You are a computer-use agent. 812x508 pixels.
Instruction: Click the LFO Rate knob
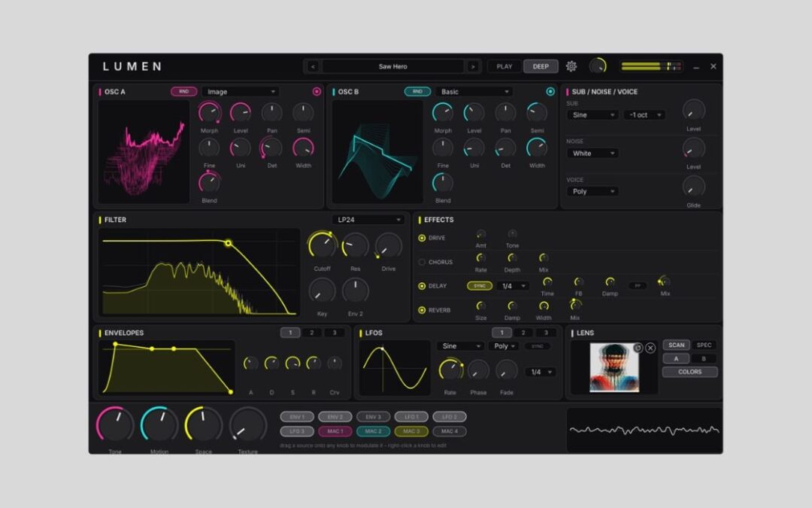(x=450, y=370)
